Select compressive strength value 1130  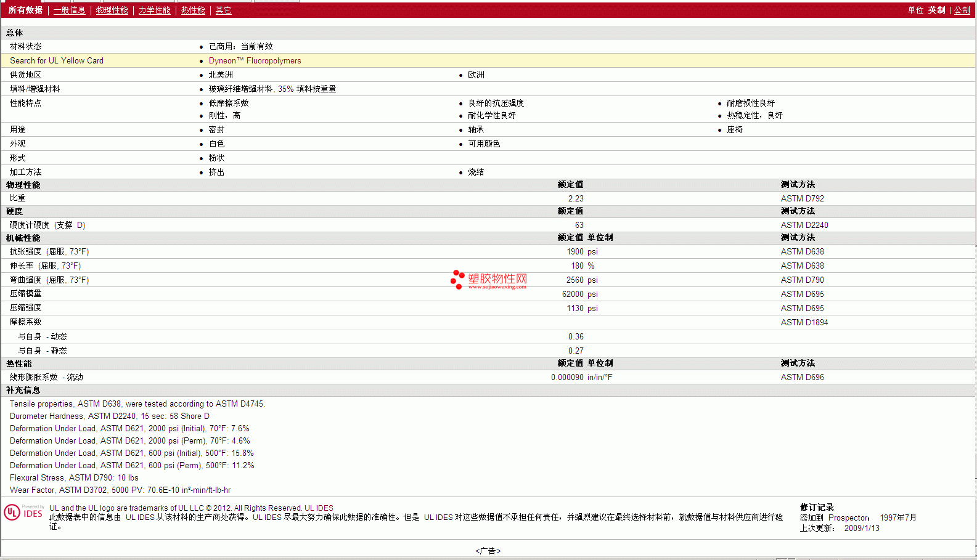point(575,308)
